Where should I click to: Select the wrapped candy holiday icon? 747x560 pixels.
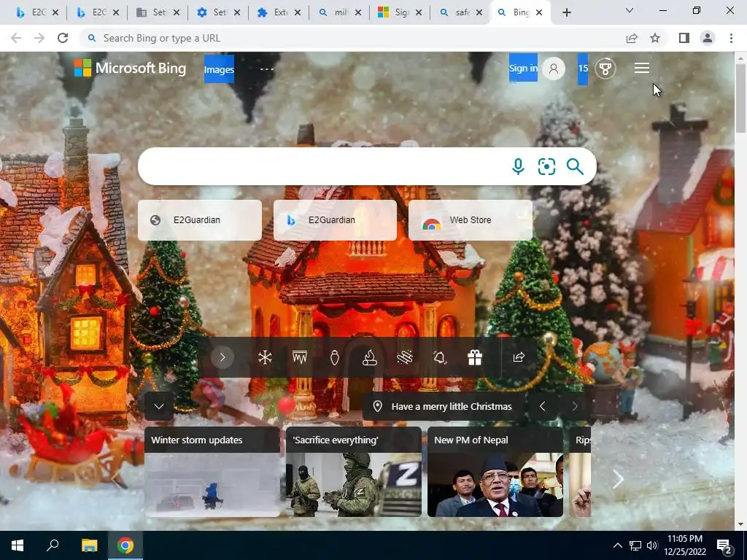click(x=404, y=357)
